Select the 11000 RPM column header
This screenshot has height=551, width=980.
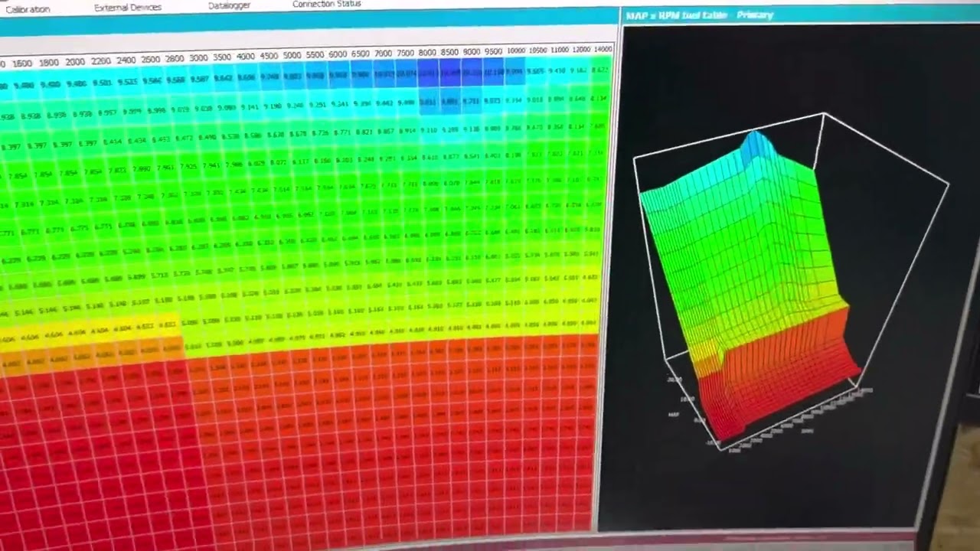560,51
